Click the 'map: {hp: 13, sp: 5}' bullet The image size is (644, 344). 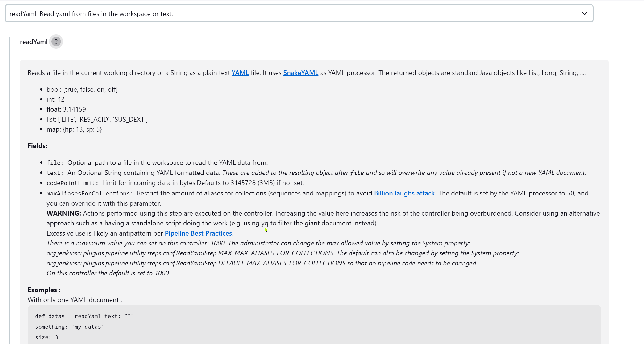pos(74,129)
